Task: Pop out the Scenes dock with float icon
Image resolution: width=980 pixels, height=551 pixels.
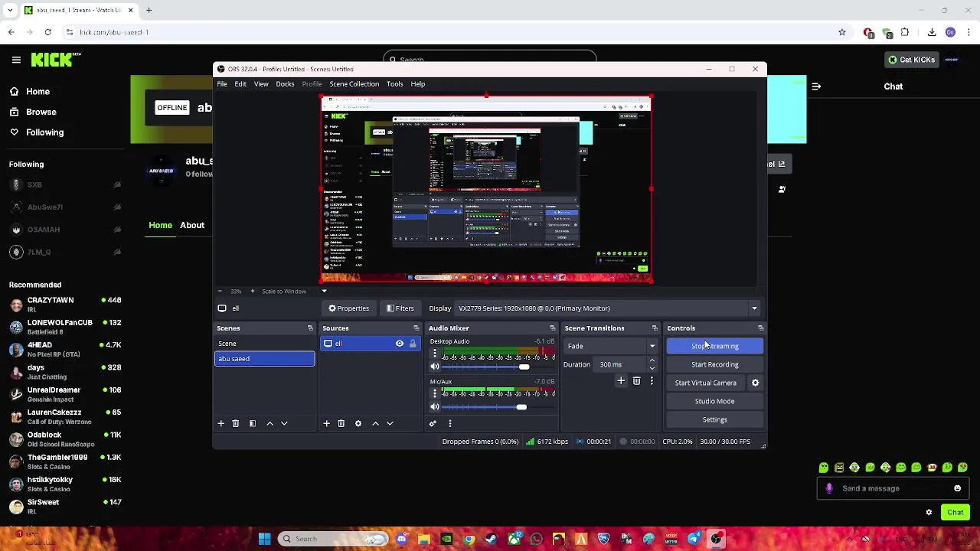Action: point(310,328)
